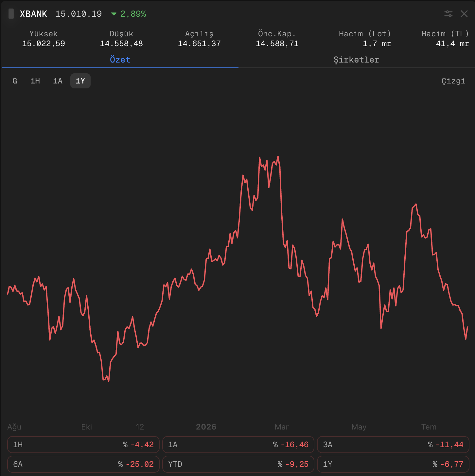Select the G daily range
Screen dimensions: 475x476
coord(15,81)
